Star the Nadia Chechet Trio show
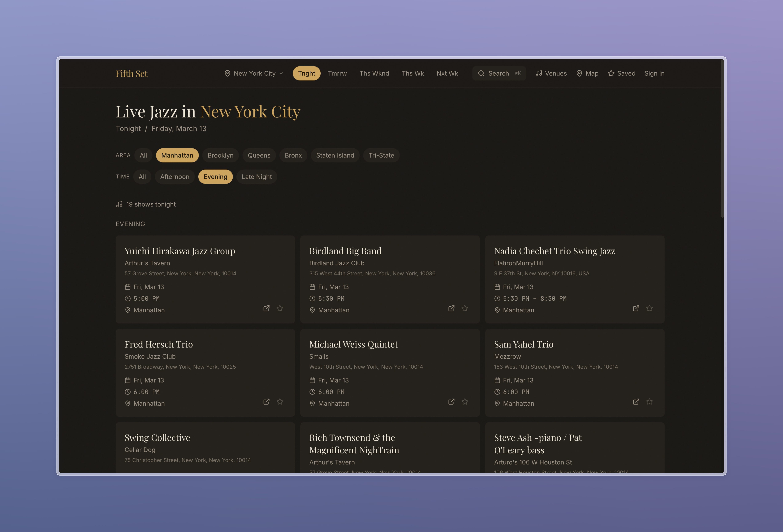This screenshot has width=783, height=532. pos(649,308)
